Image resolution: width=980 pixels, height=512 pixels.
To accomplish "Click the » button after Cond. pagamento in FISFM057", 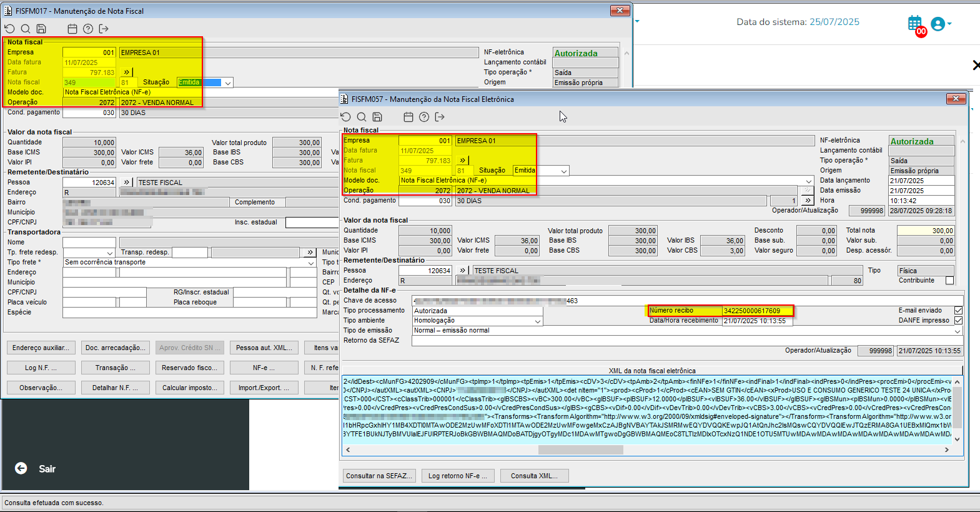I will click(808, 201).
